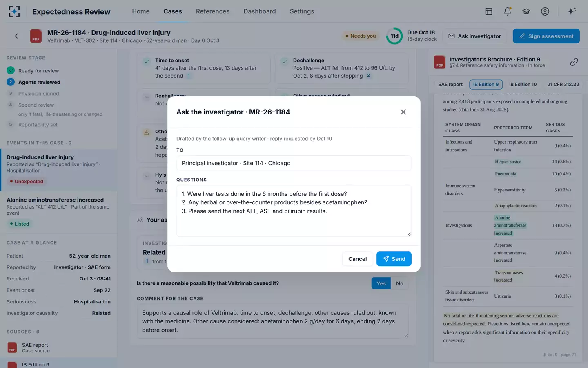Viewport: 588px width, 368px height.
Task: Close the Ask the investigator dialog
Action: (403, 112)
